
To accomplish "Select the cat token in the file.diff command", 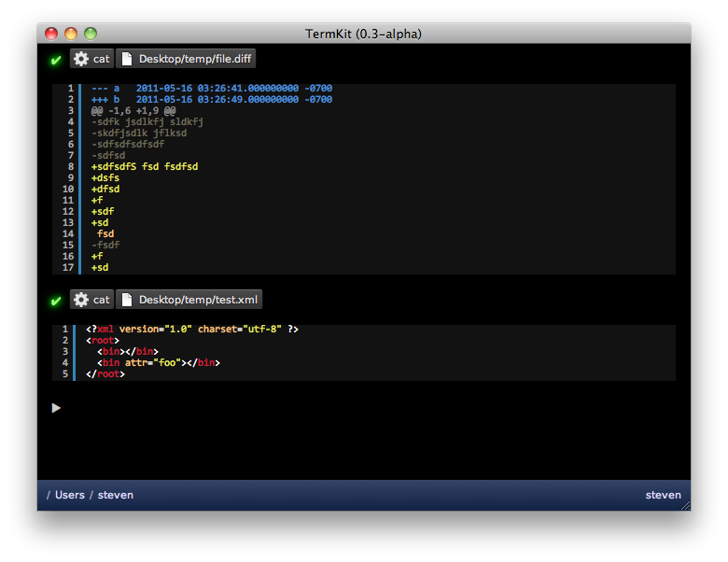I will coord(101,59).
